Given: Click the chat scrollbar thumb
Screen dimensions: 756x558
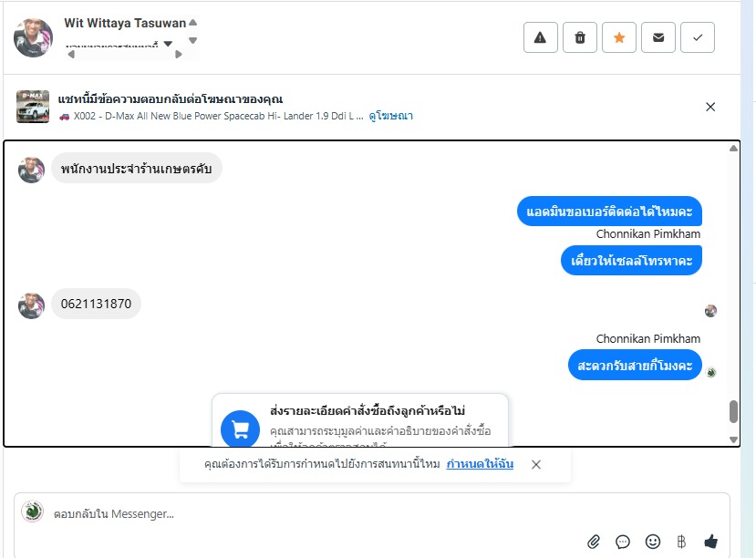Looking at the screenshot, I should [733, 411].
